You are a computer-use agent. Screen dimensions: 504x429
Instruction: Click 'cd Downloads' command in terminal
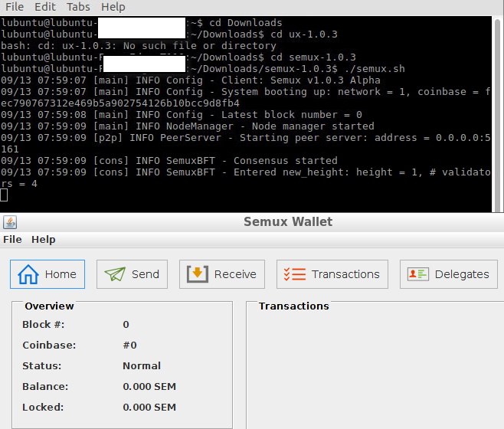point(246,23)
